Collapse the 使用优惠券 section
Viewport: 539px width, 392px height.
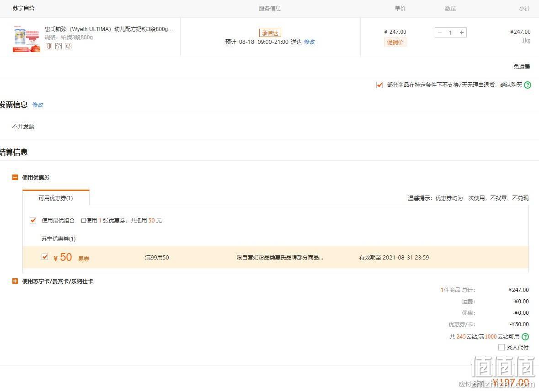[15, 177]
